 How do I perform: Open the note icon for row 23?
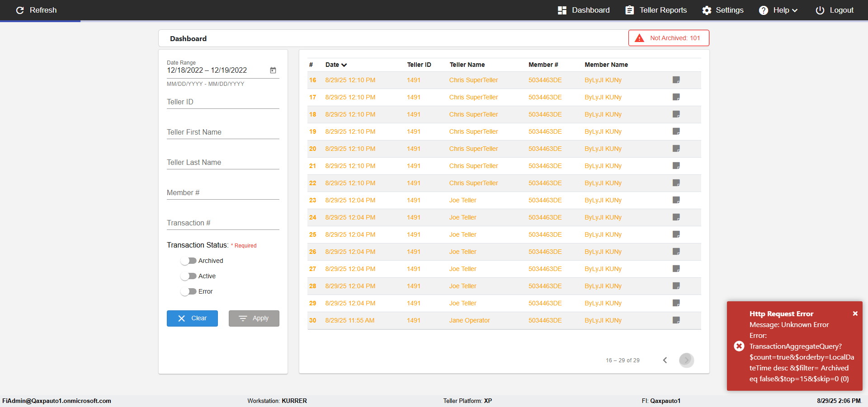point(676,200)
